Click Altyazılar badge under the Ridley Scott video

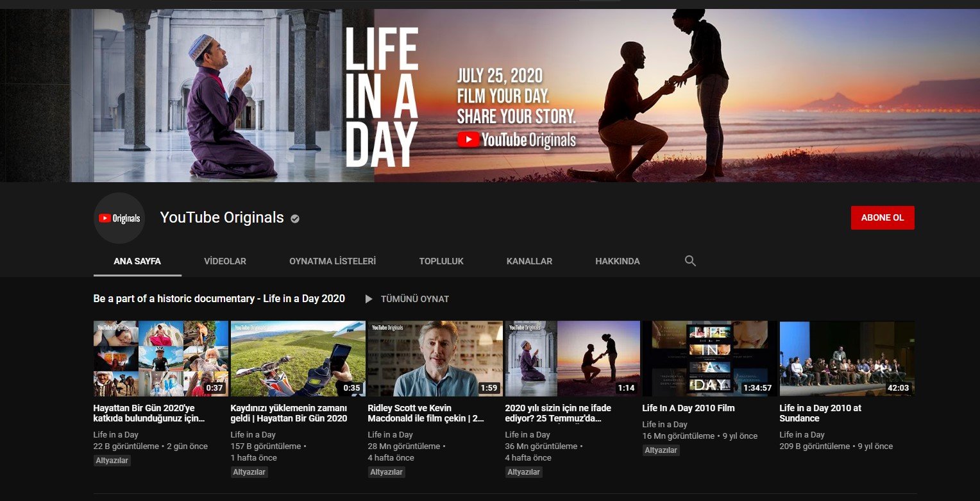click(387, 472)
